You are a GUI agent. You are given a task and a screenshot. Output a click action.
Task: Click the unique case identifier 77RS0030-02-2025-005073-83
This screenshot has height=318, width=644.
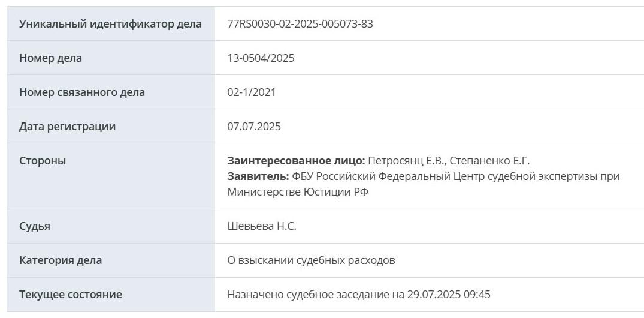click(300, 24)
